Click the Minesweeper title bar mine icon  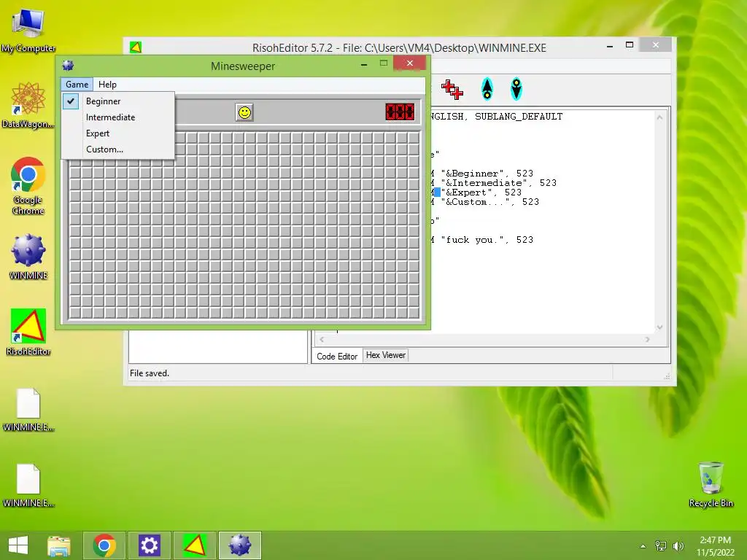click(68, 66)
